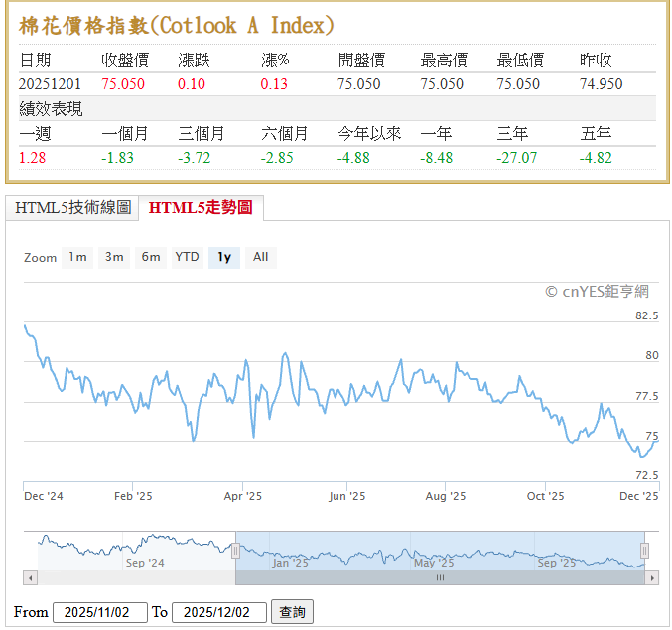Focus the To date input field
The height and width of the screenshot is (630, 672).
coord(218,612)
